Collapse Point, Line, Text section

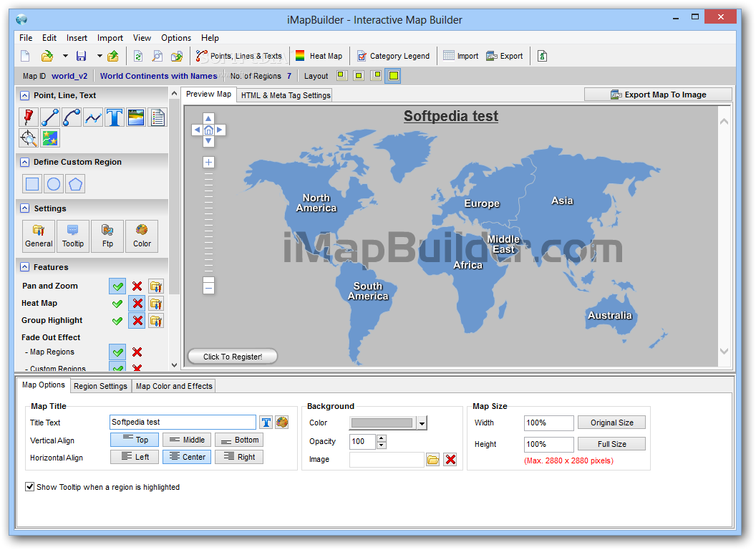click(24, 95)
